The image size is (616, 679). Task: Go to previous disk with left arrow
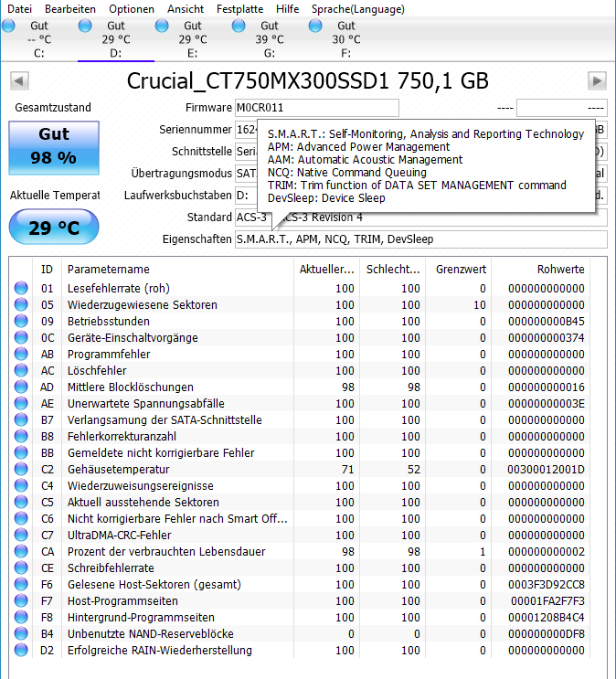[19, 80]
